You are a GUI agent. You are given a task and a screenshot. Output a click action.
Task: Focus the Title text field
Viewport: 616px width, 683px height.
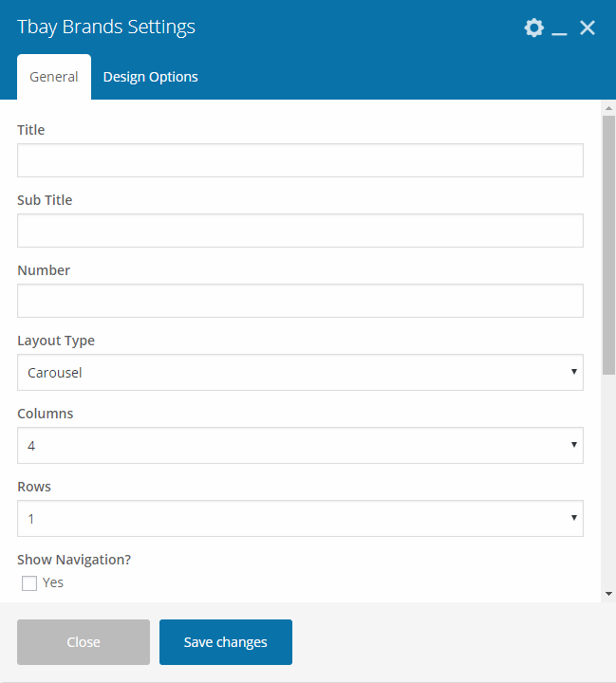300,160
